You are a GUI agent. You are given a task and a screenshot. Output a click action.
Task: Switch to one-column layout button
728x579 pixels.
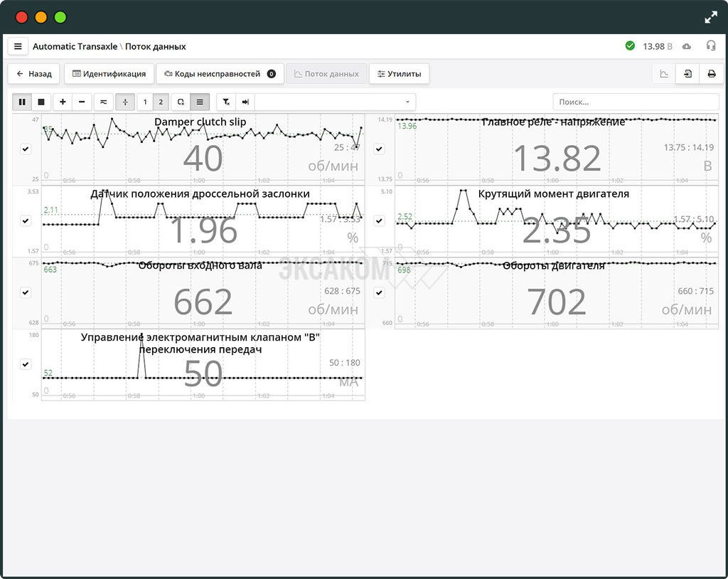tap(145, 102)
